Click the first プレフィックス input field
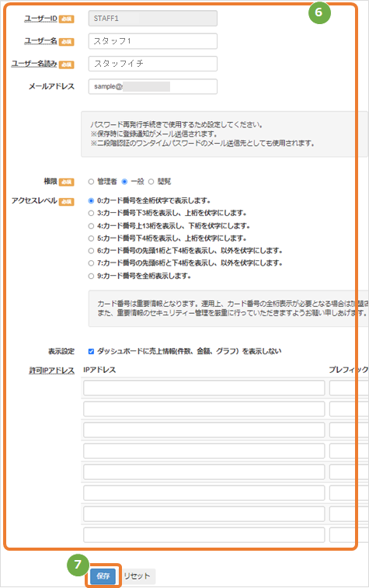369x588 pixels. [349, 388]
